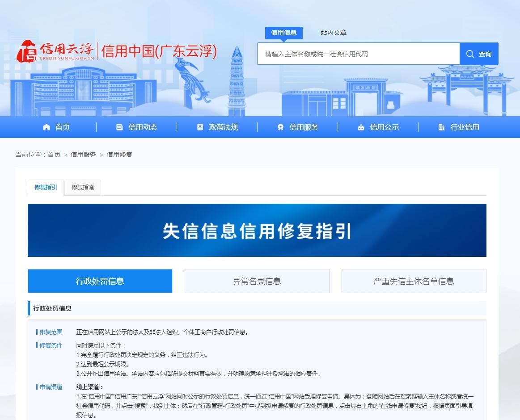The height and width of the screenshot is (420, 520).
Task: Click the 信用公示 icon
Action: (361, 127)
